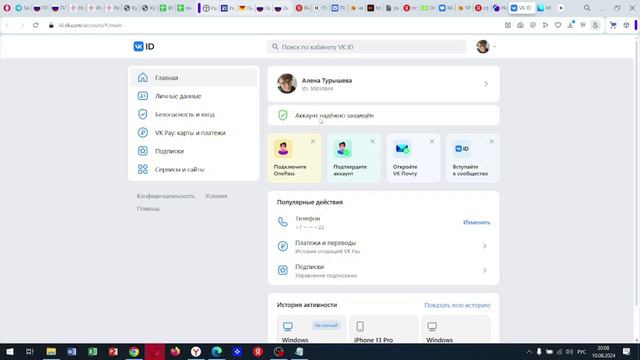Launch PowerPoint from the taskbar
640x360 pixels.
pos(113,351)
